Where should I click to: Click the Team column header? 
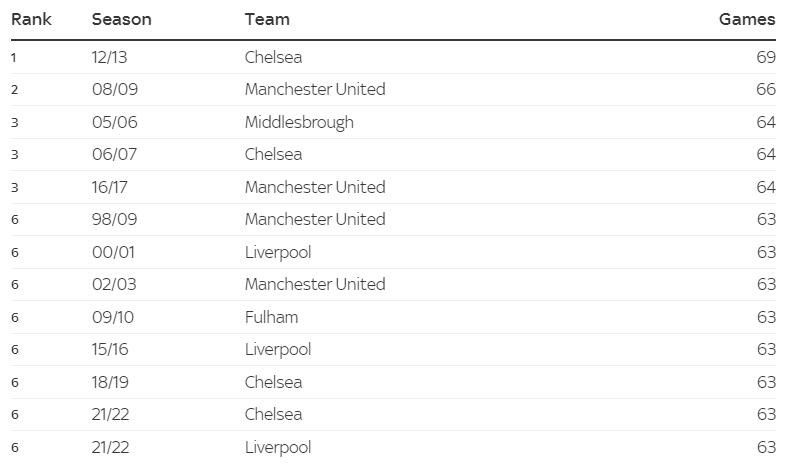pos(267,19)
